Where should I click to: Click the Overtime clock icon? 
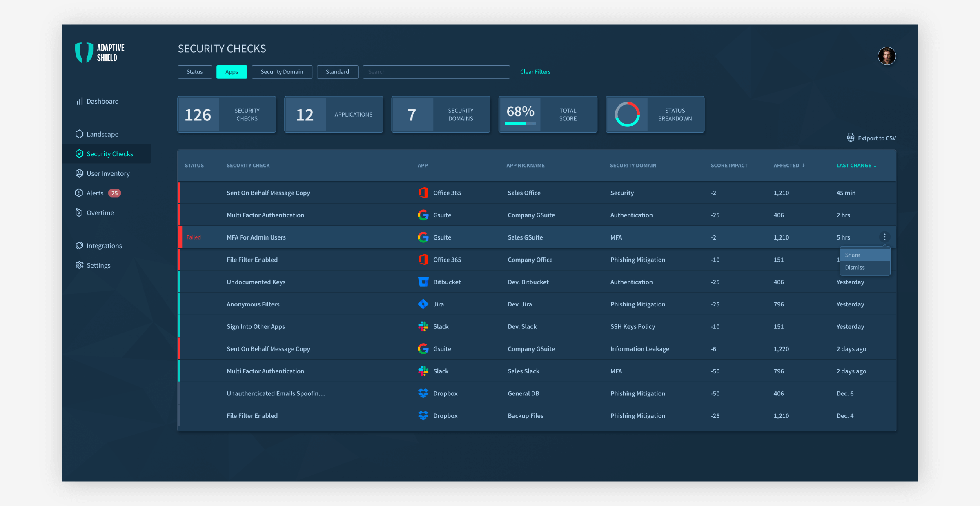coord(79,213)
